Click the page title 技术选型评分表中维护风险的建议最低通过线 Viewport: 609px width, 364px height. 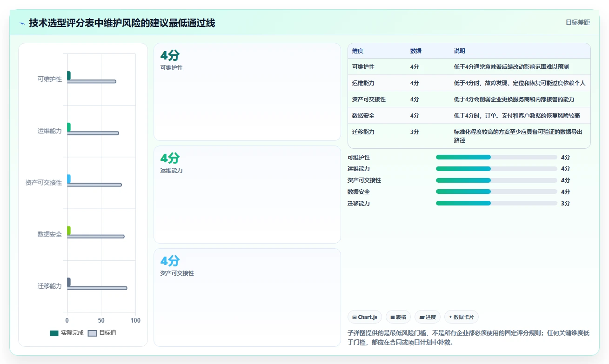tap(122, 23)
